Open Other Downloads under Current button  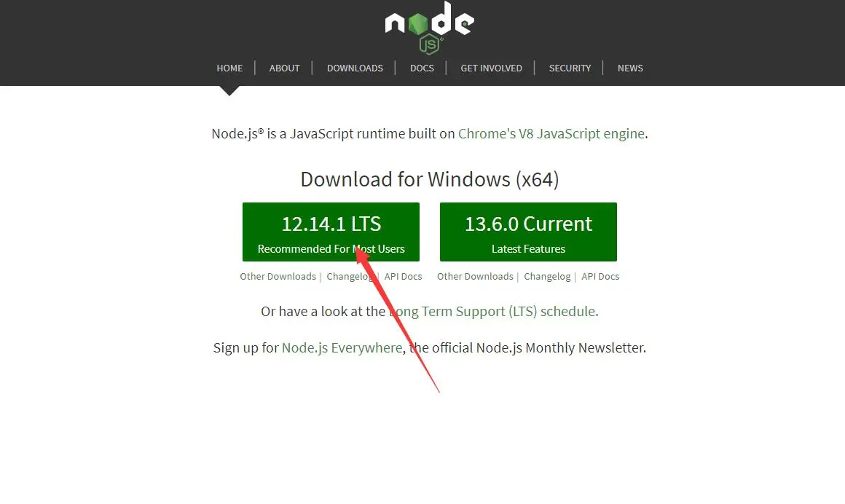tap(475, 277)
